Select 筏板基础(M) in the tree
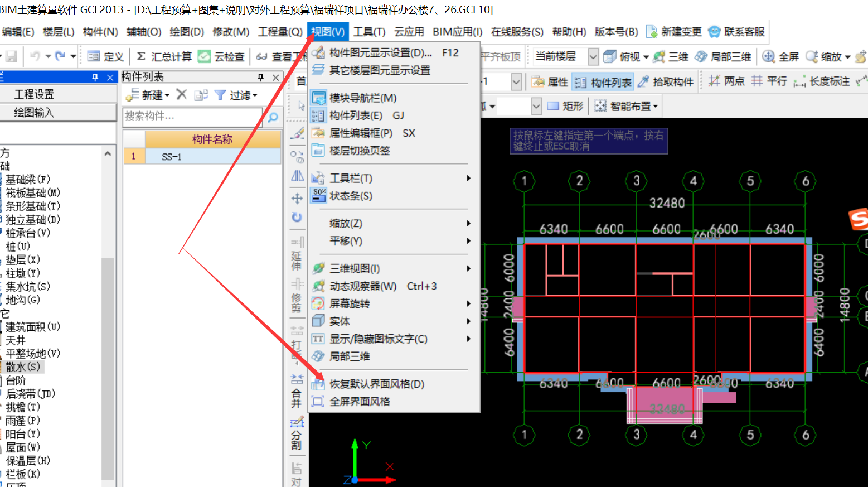Image resolution: width=868 pixels, height=487 pixels. 33,193
